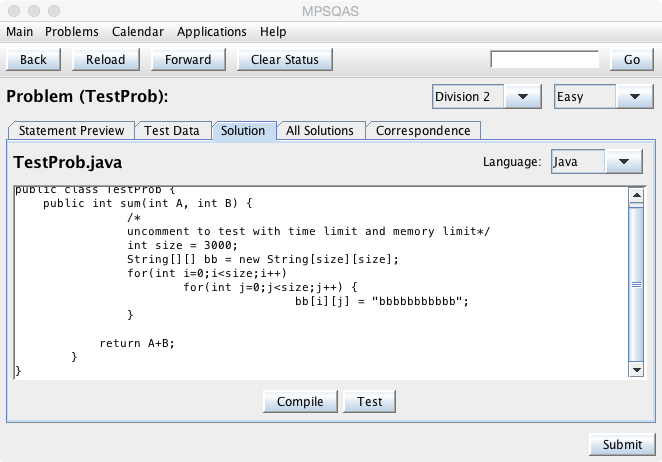Open the Easy difficulty dropdown
The image size is (662, 462).
633,97
